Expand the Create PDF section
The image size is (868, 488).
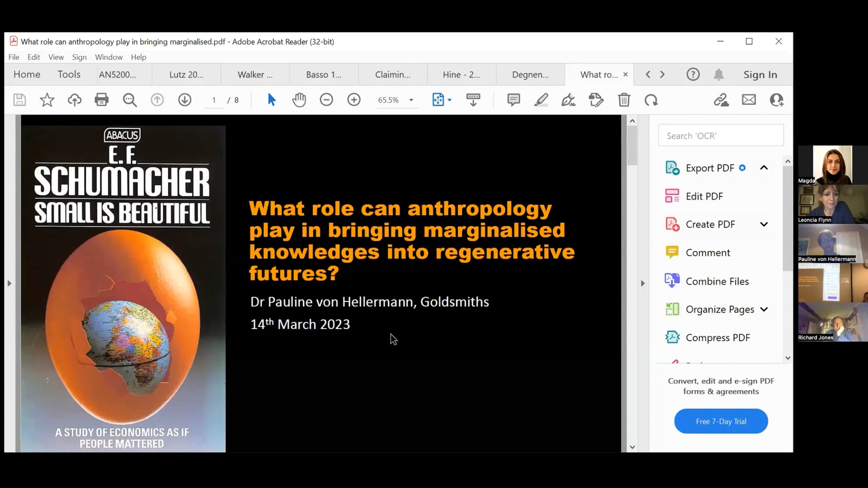[764, 224]
